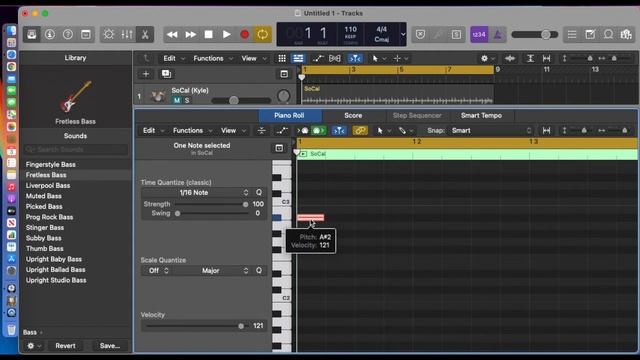Open Scale Quantize Off dropdown
Screen dimensions: 640x360
157,271
